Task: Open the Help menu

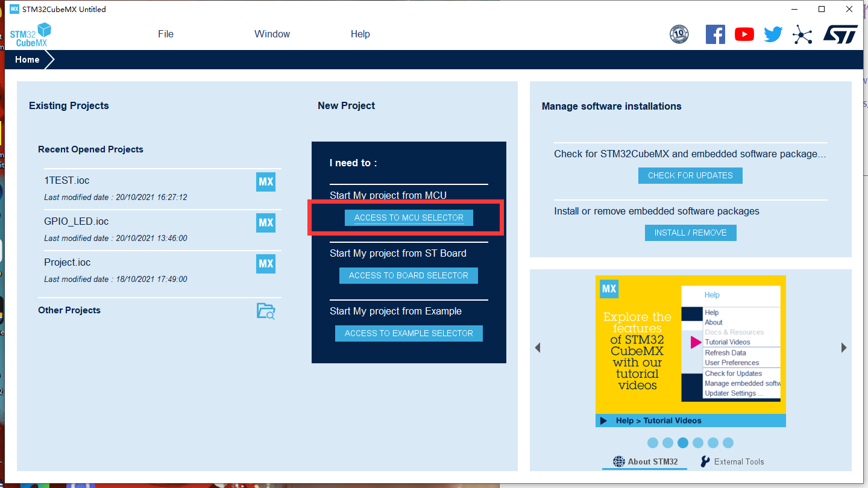Action: point(360,34)
